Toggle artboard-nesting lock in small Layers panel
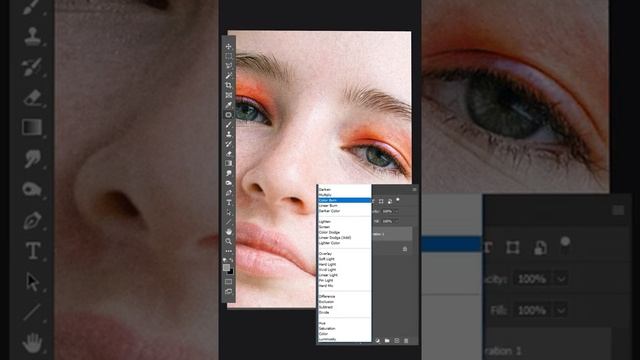The image size is (640, 360). [x=381, y=201]
